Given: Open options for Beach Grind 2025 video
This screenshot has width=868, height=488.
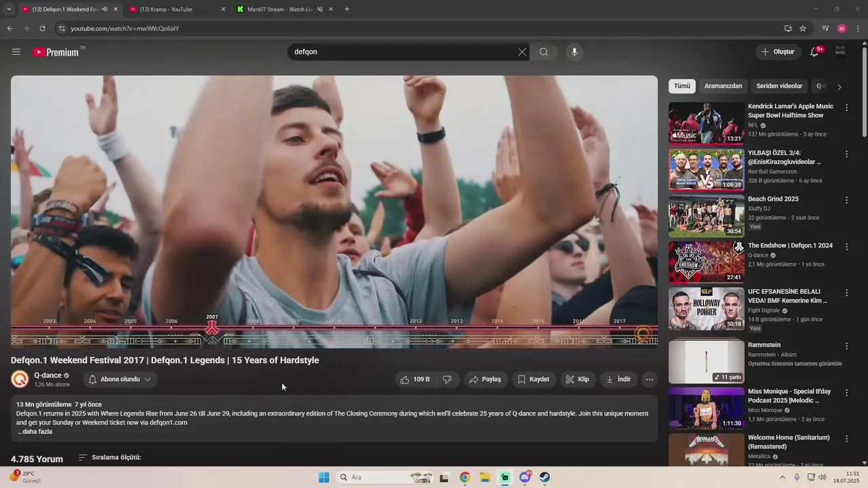Looking at the screenshot, I should pyautogui.click(x=846, y=200).
